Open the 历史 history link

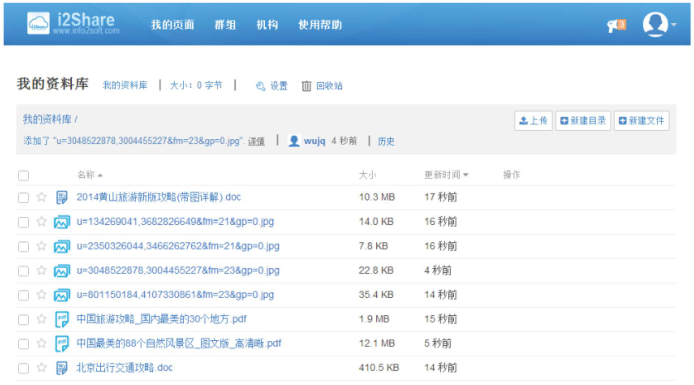click(386, 141)
